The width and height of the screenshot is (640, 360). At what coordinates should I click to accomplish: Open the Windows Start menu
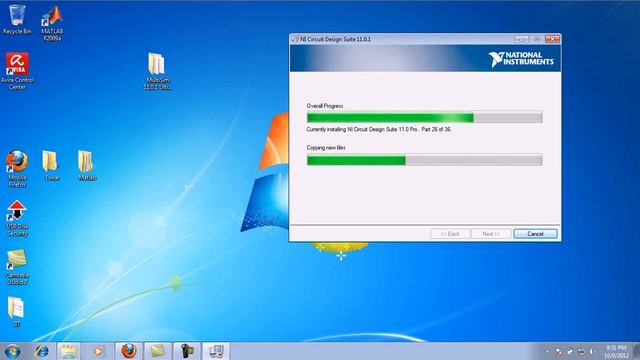pos(12,351)
